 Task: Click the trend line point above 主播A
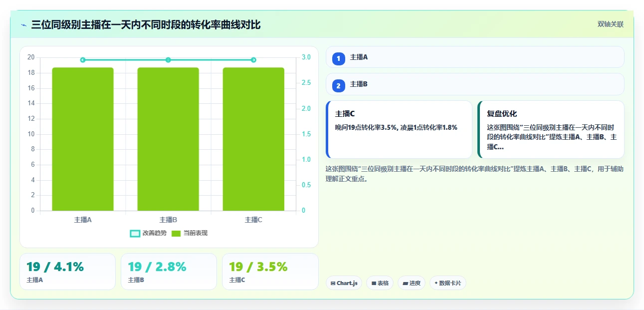[83, 60]
